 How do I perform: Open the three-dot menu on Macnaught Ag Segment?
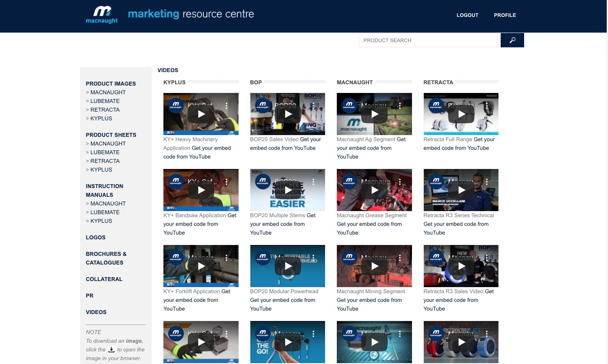tap(399, 106)
